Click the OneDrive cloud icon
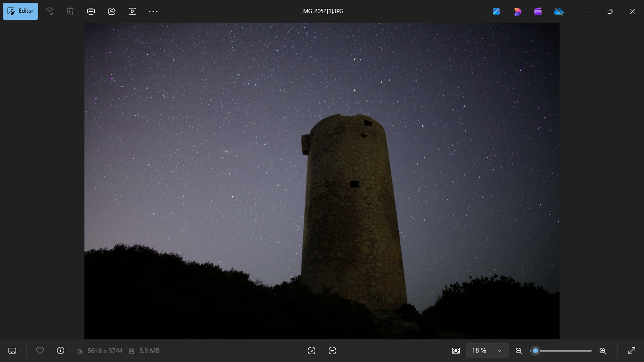The image size is (644, 362). click(559, 11)
